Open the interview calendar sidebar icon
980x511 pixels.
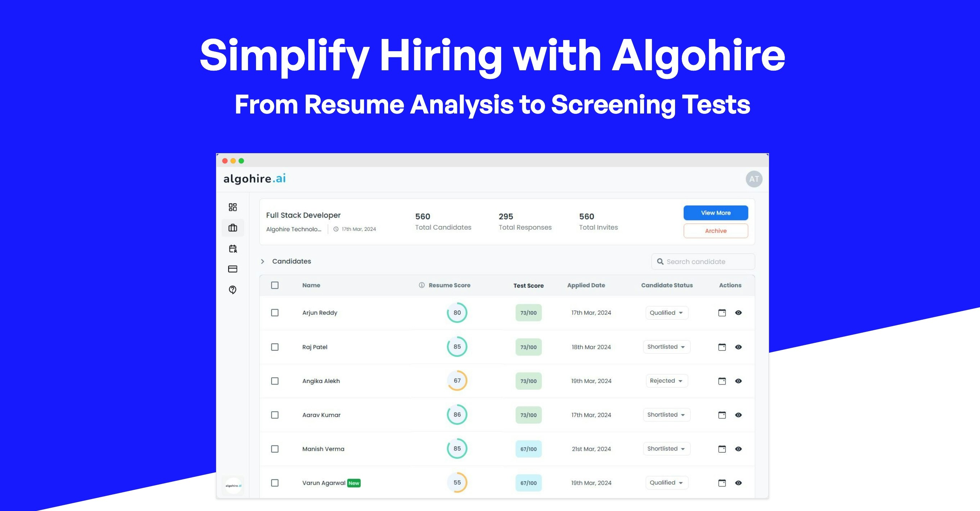click(233, 249)
